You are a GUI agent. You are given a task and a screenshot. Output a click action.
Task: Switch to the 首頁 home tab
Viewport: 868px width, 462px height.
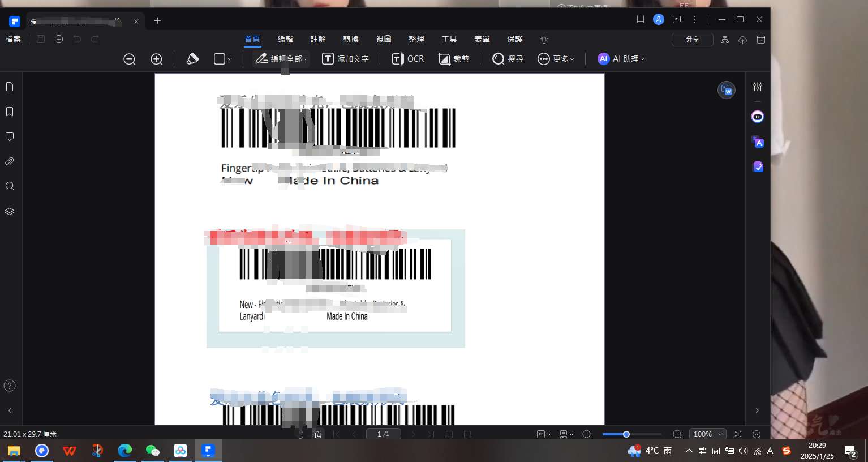pyautogui.click(x=252, y=39)
